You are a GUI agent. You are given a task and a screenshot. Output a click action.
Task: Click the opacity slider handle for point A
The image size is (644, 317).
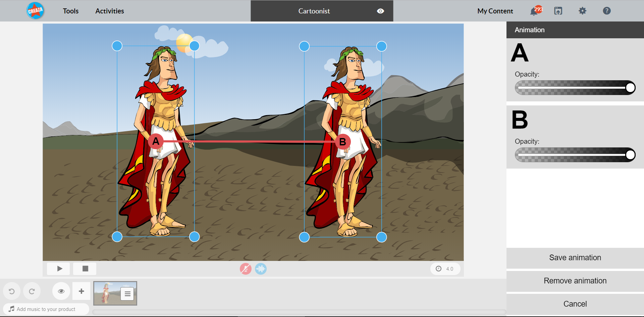[630, 88]
